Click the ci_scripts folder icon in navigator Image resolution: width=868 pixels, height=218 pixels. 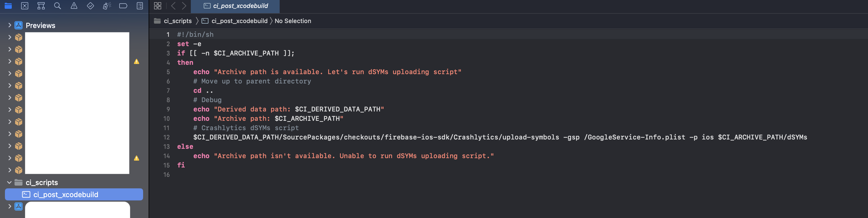[19, 183]
